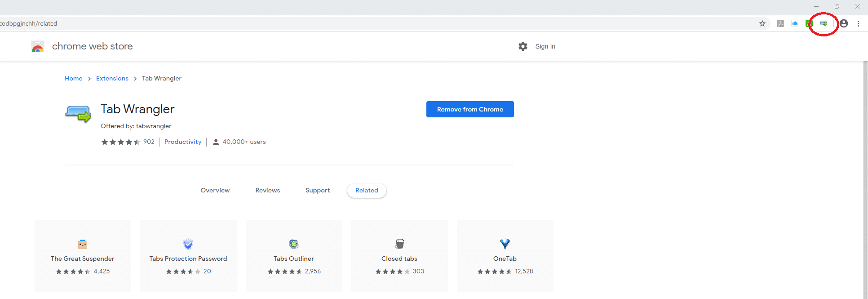Open Closed tabs title
The width and height of the screenshot is (868, 299).
pyautogui.click(x=399, y=259)
